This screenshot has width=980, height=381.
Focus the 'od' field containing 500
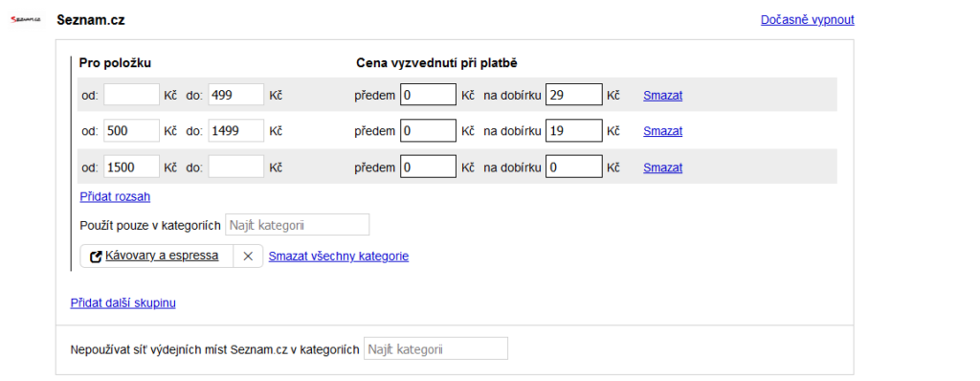[132, 131]
